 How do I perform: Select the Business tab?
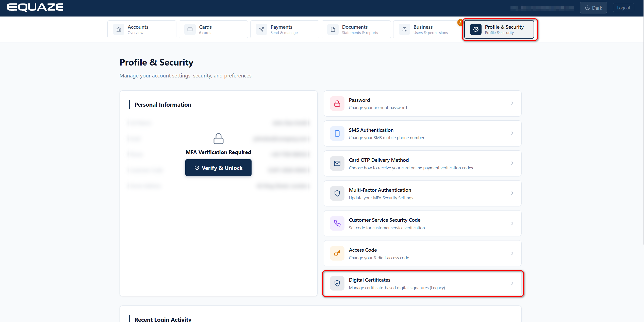tap(427, 29)
